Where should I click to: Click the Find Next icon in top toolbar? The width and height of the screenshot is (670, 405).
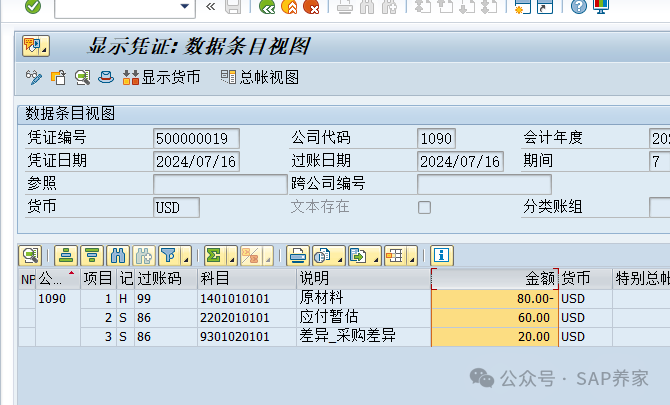(x=389, y=6)
